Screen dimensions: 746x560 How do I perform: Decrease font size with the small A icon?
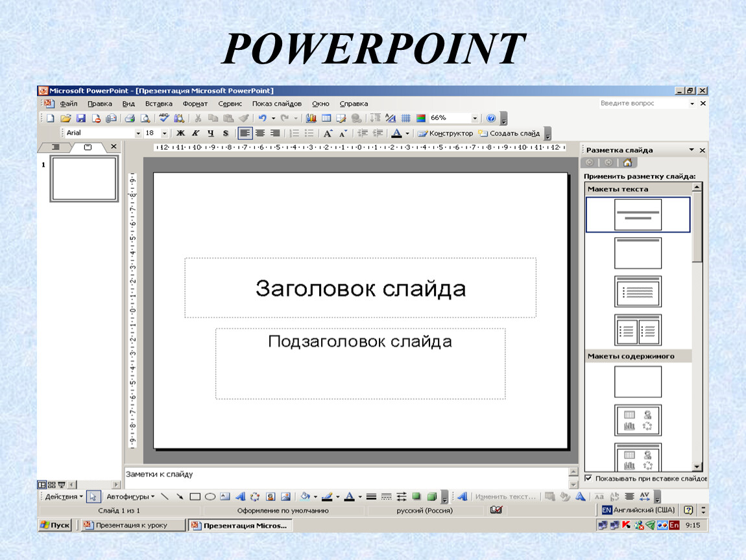point(343,134)
